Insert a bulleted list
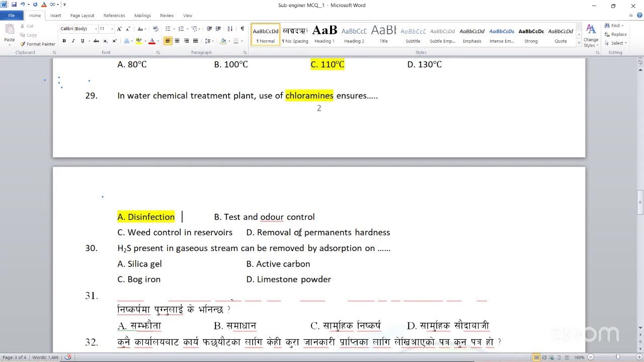 tap(168, 29)
